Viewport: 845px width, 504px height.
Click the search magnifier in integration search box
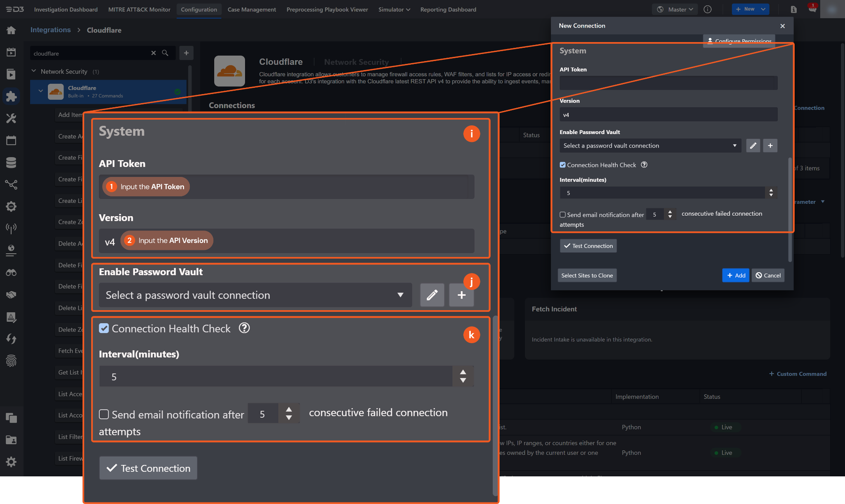(165, 53)
